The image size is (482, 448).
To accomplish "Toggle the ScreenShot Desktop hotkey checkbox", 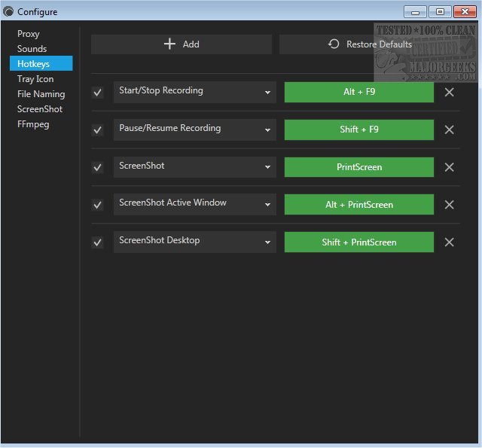I will click(97, 242).
